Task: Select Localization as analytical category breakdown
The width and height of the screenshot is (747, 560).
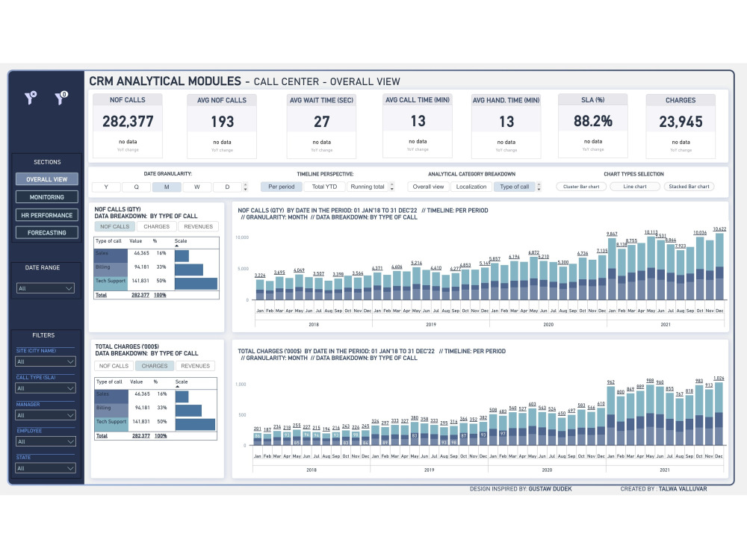Action: 471,187
